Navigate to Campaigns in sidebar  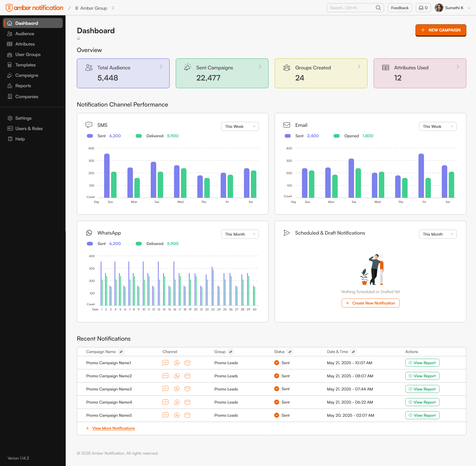[x=33, y=75]
